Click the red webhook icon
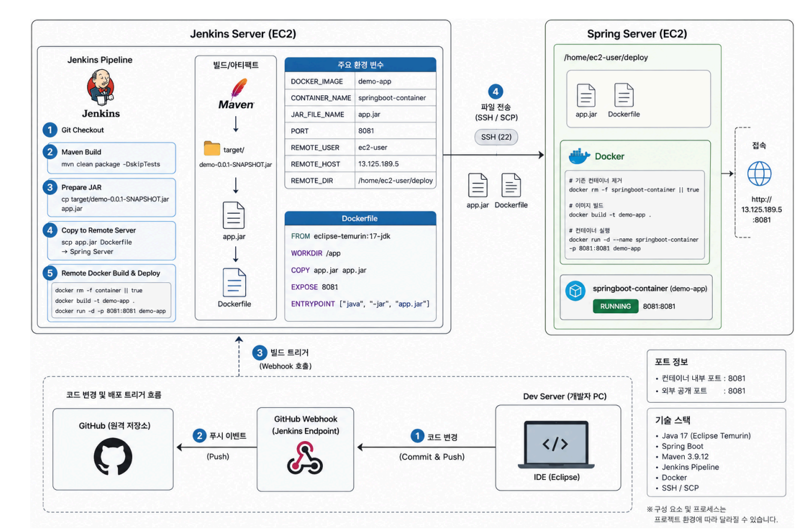 coord(305,458)
